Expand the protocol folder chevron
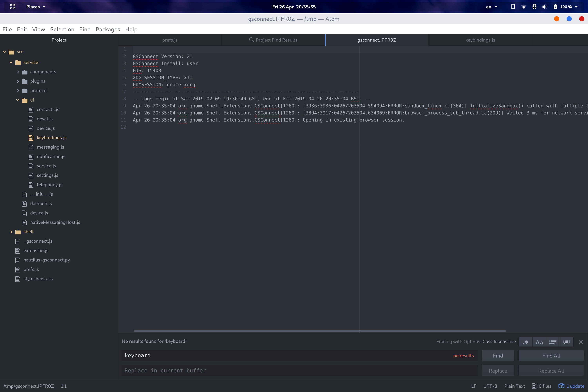 [18, 91]
